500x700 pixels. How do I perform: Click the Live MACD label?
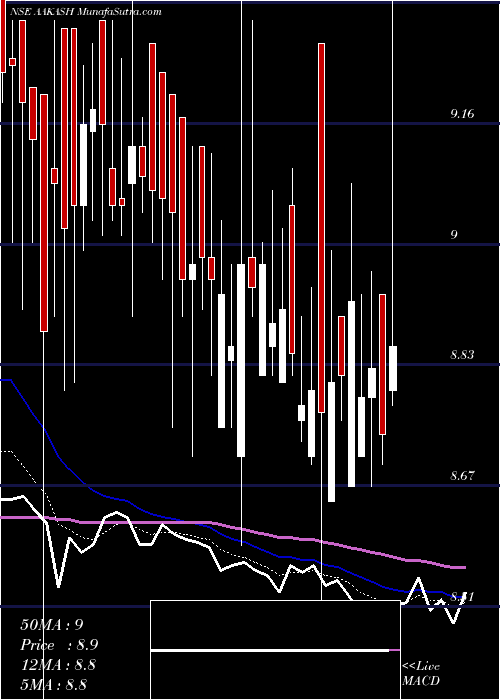[421, 674]
